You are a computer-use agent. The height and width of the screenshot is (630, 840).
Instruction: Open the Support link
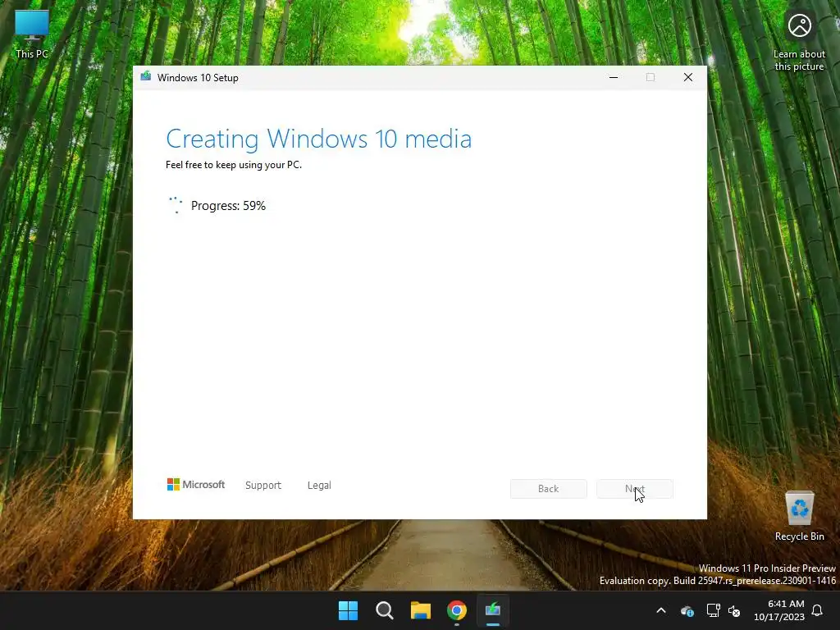(x=263, y=486)
